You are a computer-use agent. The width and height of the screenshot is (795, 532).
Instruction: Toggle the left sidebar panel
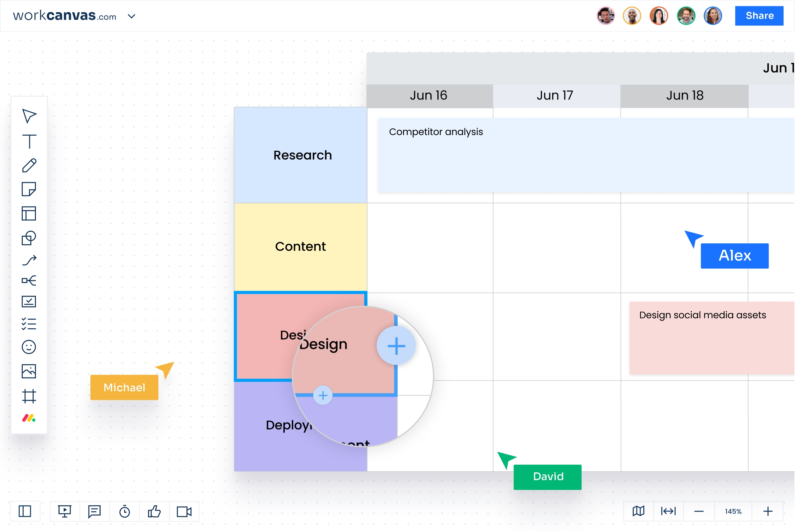click(x=25, y=512)
